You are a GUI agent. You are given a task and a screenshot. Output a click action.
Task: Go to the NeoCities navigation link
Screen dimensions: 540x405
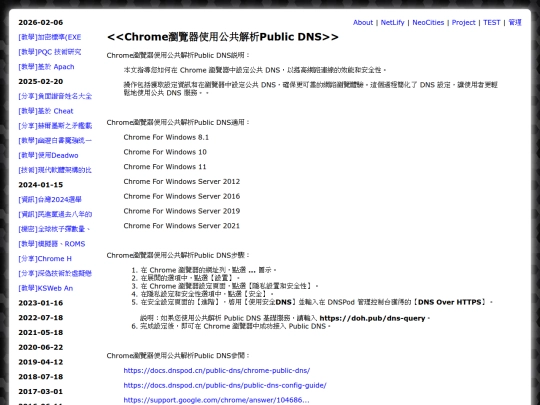[428, 22]
